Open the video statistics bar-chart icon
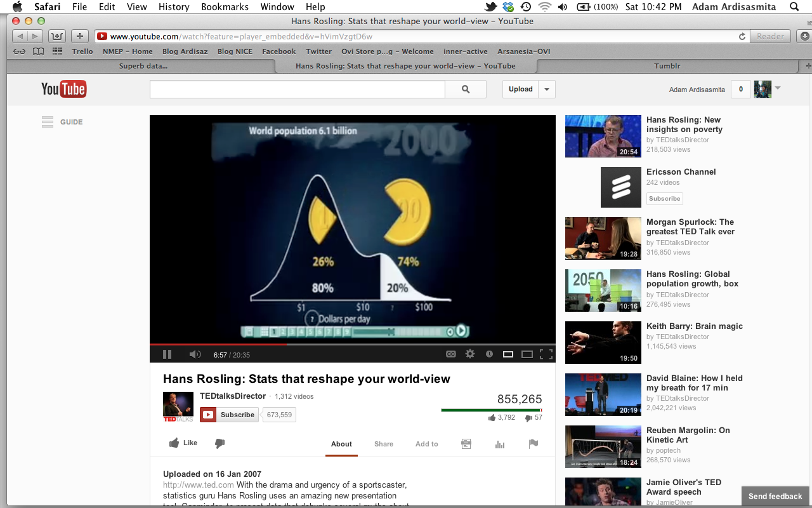Image resolution: width=812 pixels, height=508 pixels. [x=500, y=444]
